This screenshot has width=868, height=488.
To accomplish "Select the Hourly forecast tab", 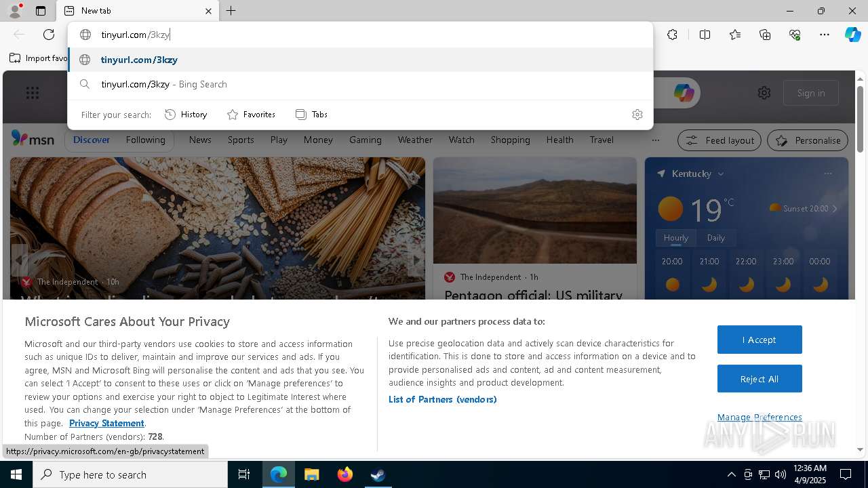I will (x=675, y=238).
